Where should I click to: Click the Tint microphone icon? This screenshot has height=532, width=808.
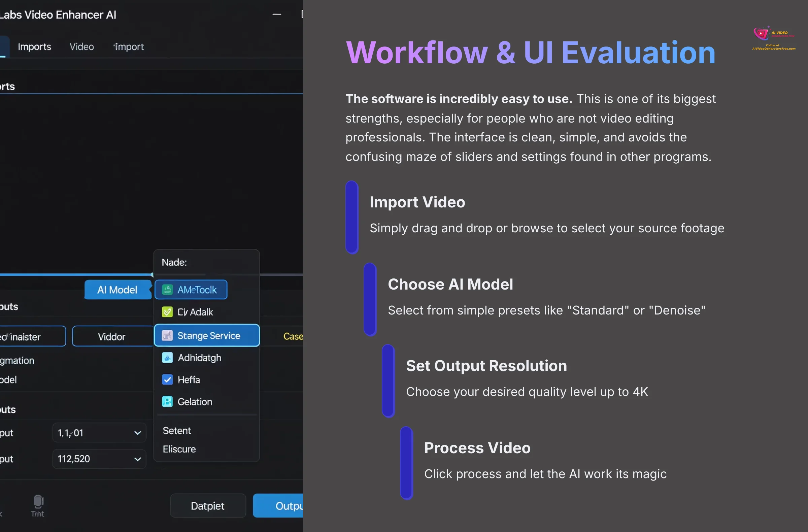click(x=38, y=501)
